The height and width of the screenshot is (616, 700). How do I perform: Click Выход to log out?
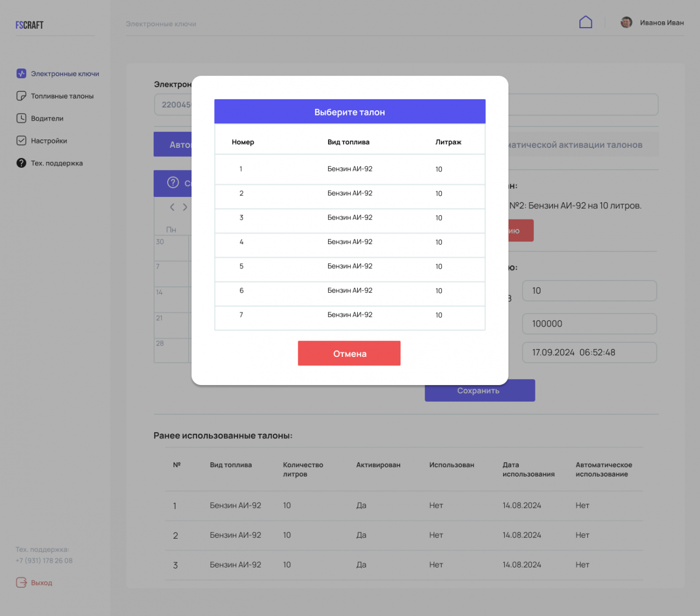point(41,583)
